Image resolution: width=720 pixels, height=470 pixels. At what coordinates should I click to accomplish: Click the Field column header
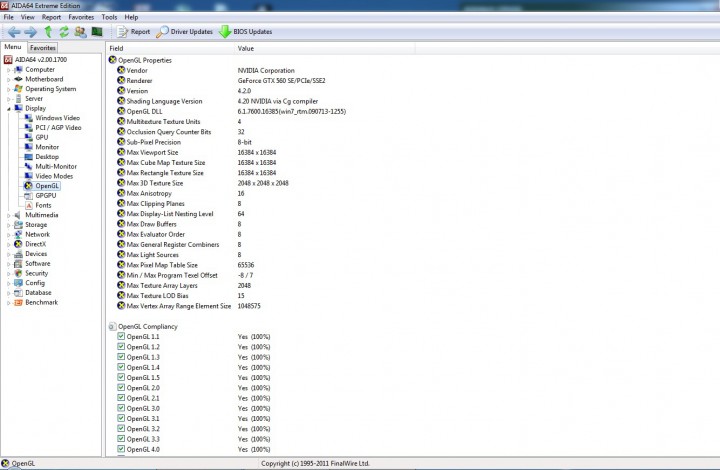tap(170, 48)
